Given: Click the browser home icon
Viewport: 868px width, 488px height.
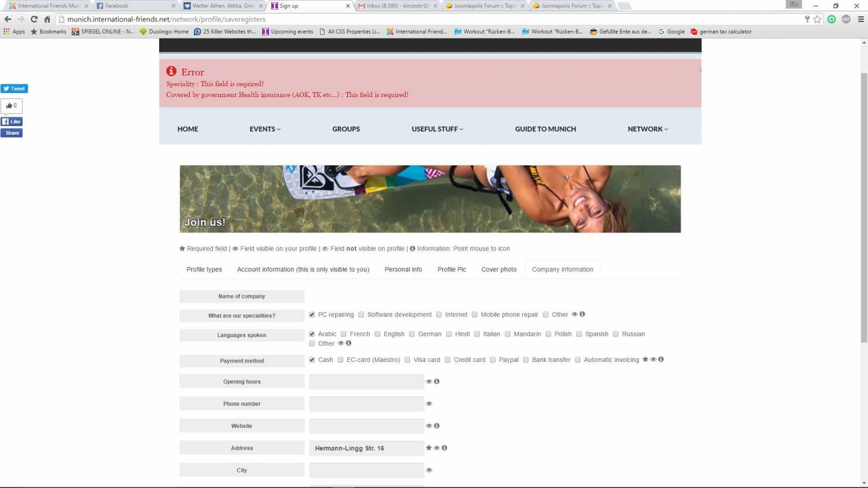Looking at the screenshot, I should tap(47, 19).
